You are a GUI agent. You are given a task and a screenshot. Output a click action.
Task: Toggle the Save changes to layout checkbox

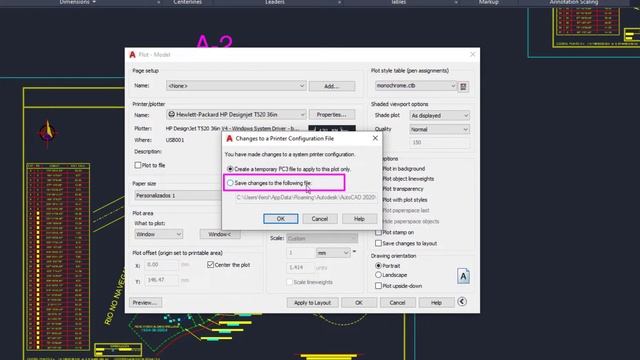[x=378, y=243]
